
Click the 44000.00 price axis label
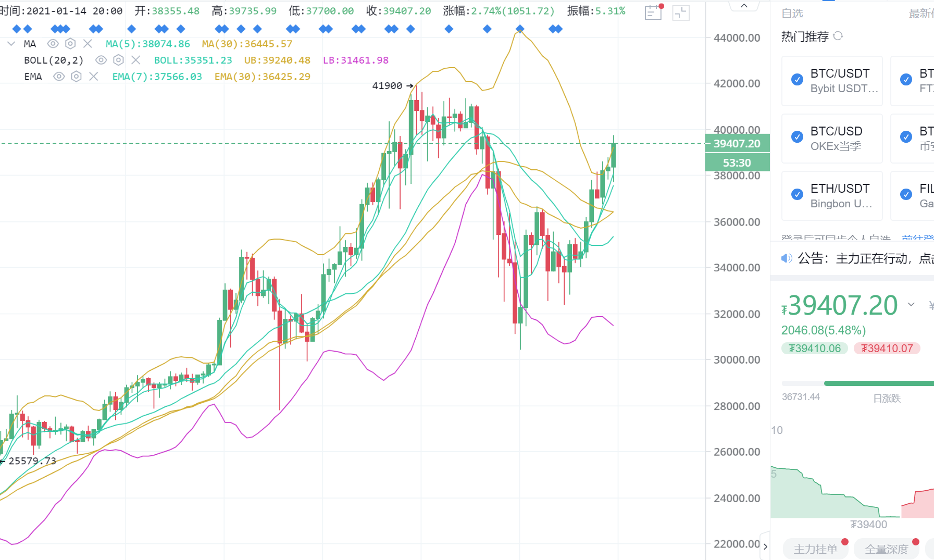(737, 38)
